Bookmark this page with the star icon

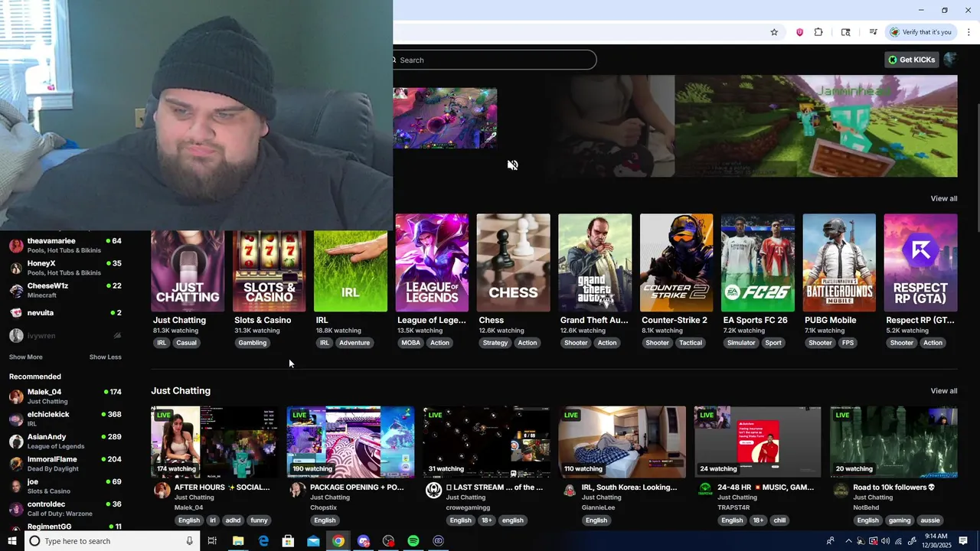point(774,32)
